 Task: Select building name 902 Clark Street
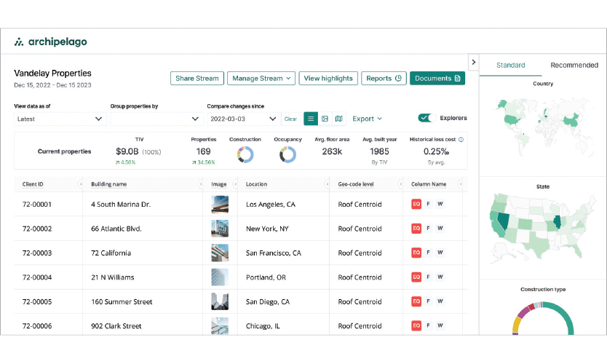(x=116, y=326)
